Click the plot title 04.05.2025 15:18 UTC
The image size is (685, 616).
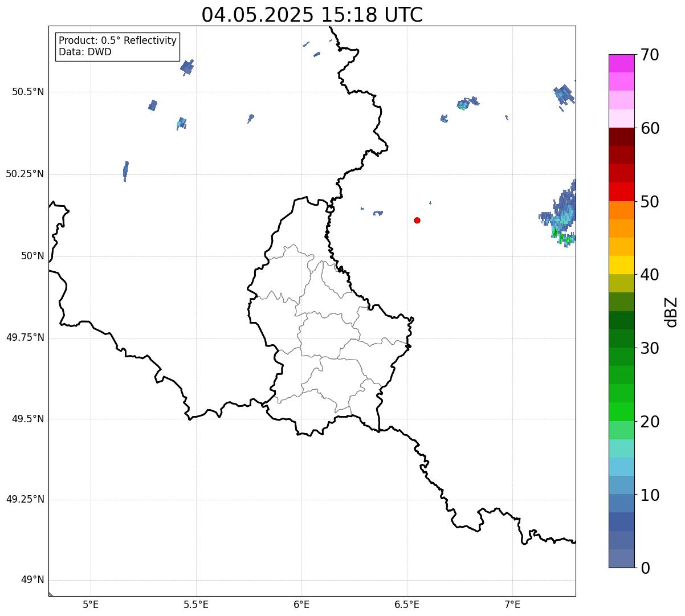(x=312, y=15)
